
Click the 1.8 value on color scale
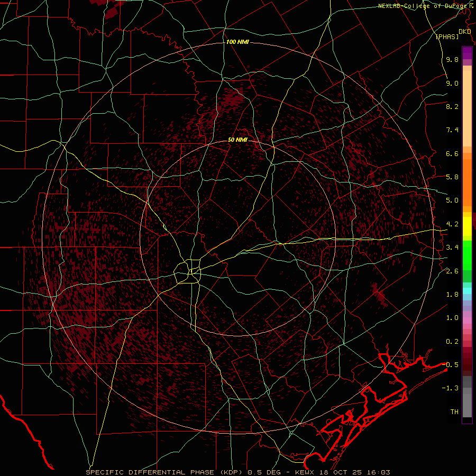coord(452,295)
